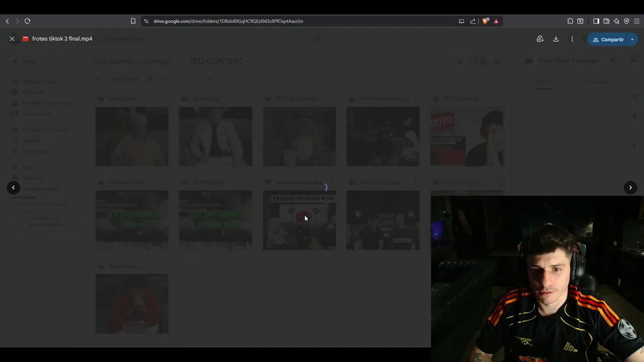Download the previewed video file
Screen dimensions: 644x362
click(x=556, y=39)
